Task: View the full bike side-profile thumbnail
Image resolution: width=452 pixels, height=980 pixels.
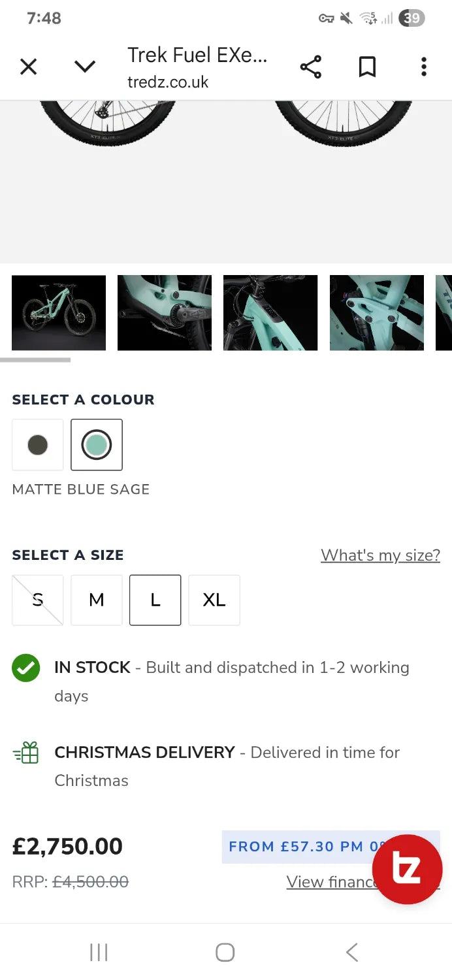Action: pyautogui.click(x=59, y=313)
